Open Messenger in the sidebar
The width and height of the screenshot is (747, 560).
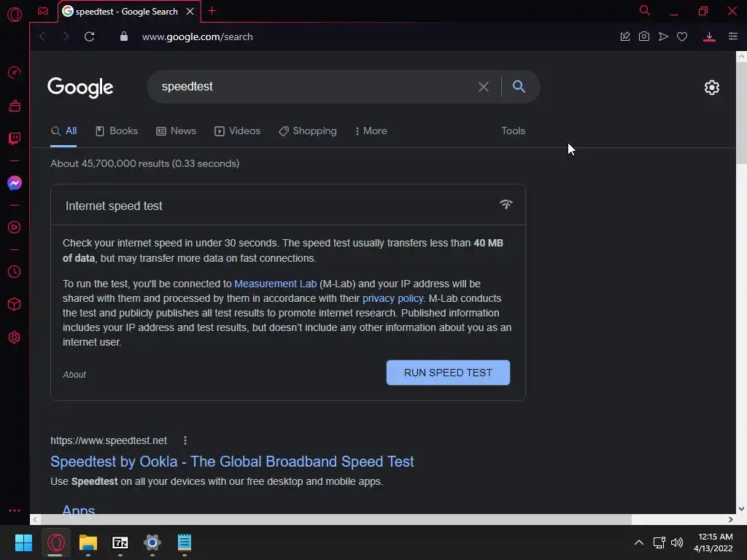tap(15, 183)
